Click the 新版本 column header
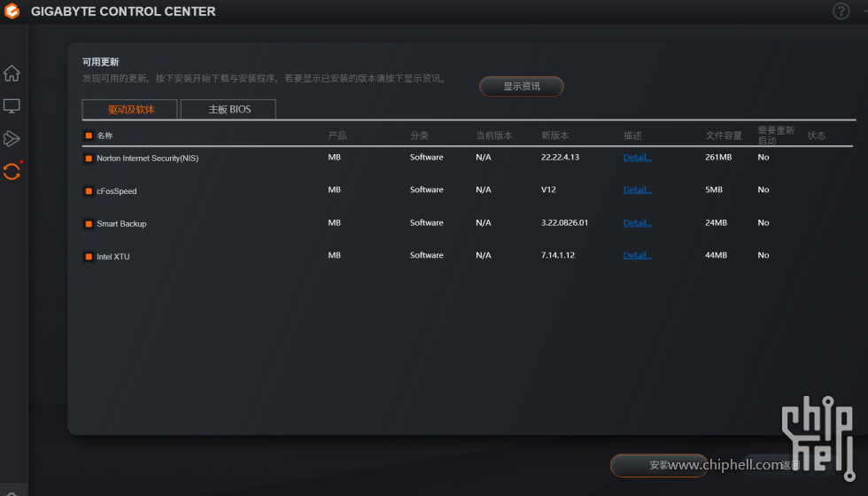868x496 pixels. tap(554, 136)
